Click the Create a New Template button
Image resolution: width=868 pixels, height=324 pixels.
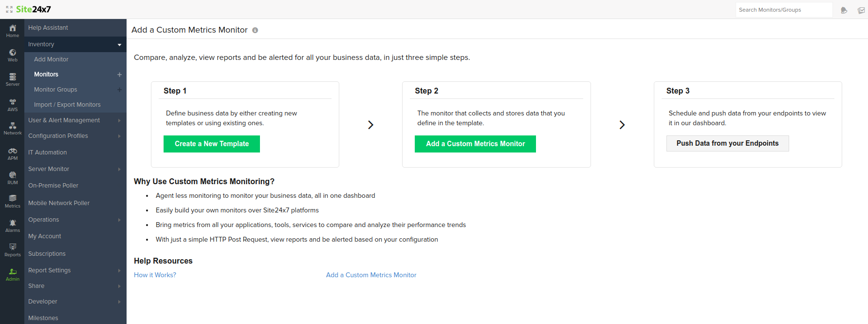[212, 144]
